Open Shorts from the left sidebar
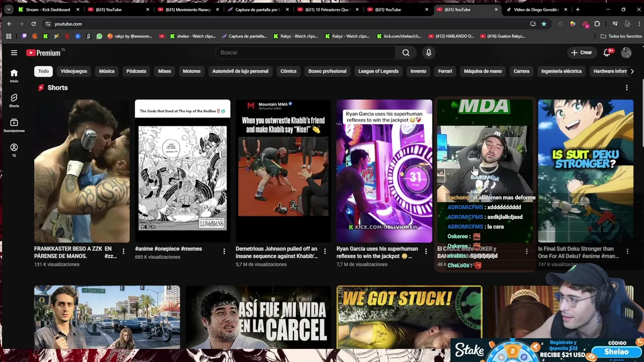Screen dimensions: 644x362 [x=14, y=101]
